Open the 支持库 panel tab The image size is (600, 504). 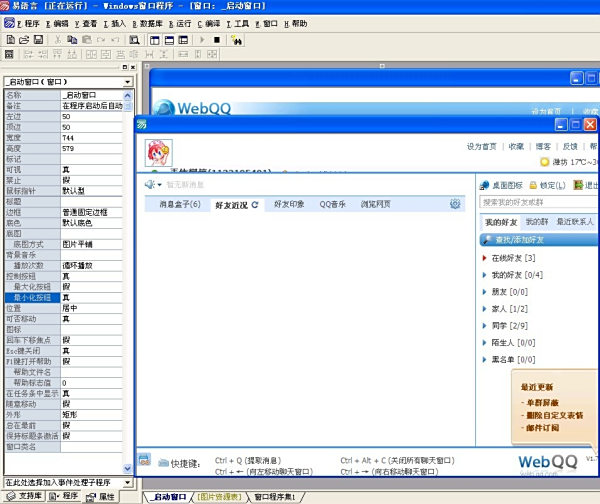[x=24, y=496]
